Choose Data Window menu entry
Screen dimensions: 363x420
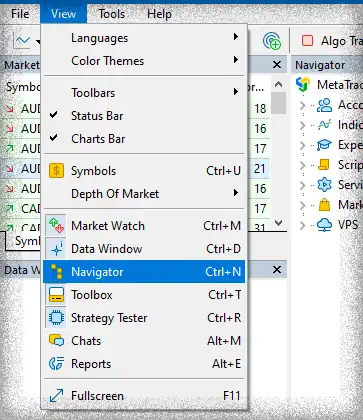(144, 249)
